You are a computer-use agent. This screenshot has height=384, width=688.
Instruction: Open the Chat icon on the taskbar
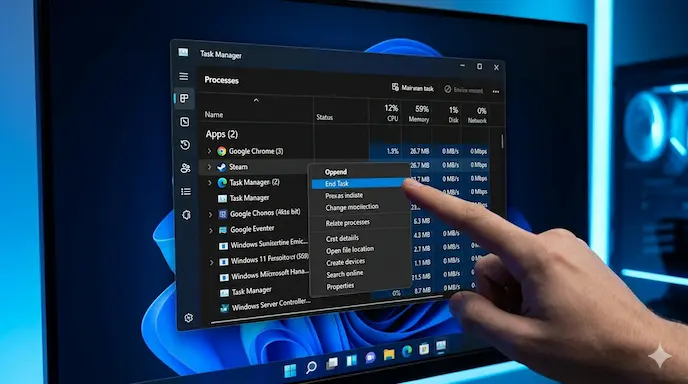370,357
